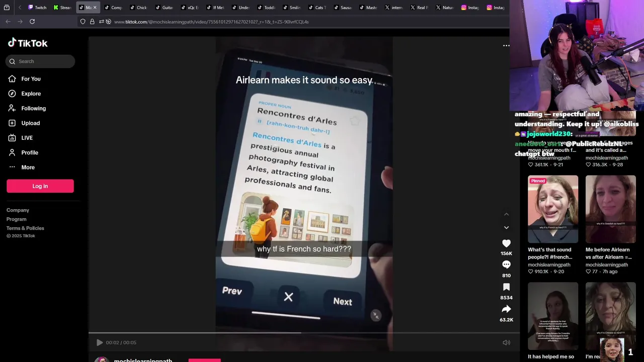Click the browser back arrow

click(8, 22)
